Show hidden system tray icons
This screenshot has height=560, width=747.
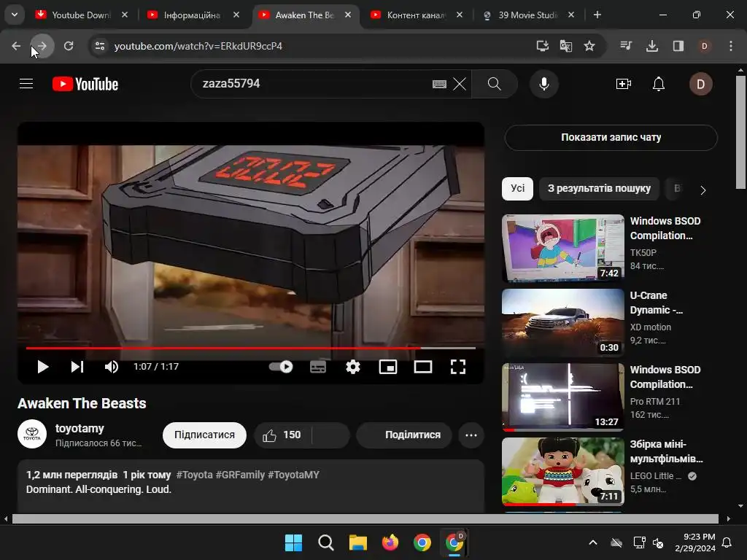point(592,542)
